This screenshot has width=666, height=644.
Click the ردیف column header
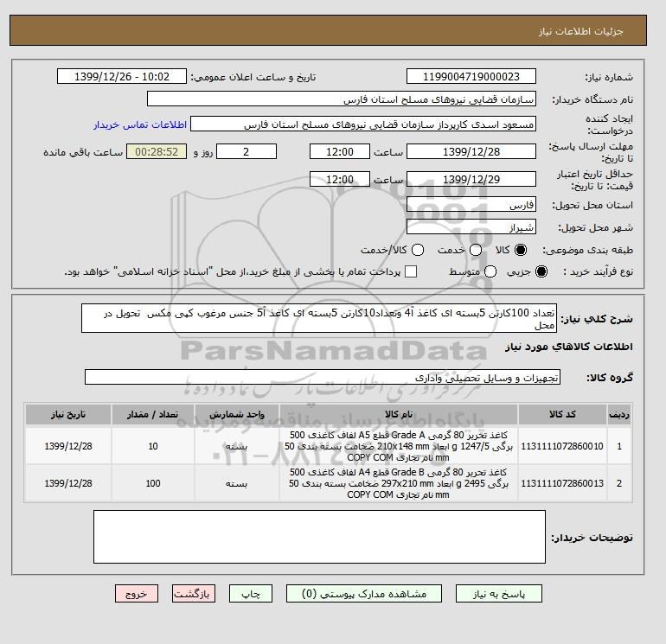(618, 414)
